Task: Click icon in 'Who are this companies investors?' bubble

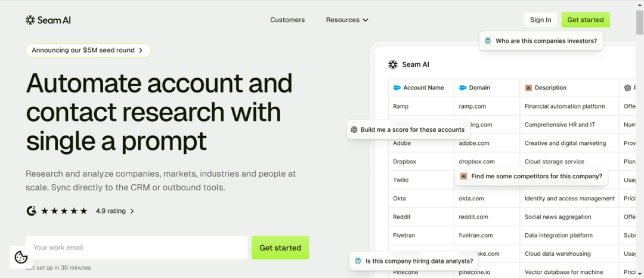Action: click(x=488, y=41)
